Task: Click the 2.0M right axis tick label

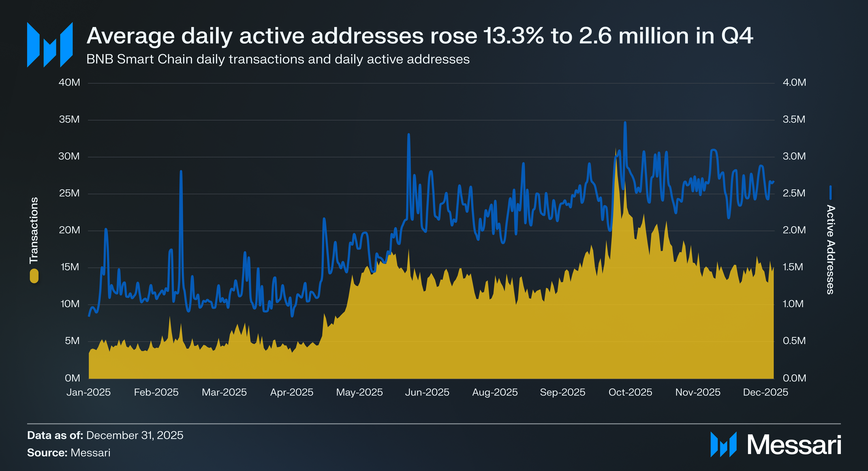Action: pos(794,230)
